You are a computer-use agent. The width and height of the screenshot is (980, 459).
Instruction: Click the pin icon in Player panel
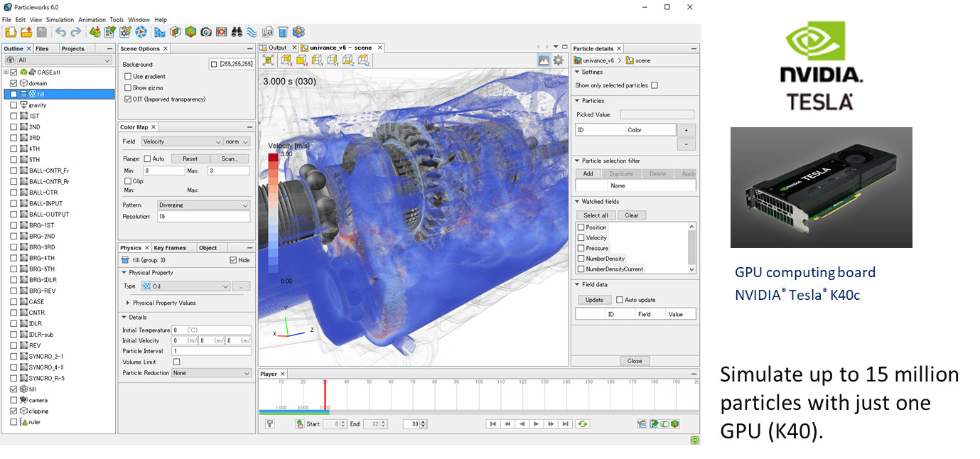(x=270, y=423)
